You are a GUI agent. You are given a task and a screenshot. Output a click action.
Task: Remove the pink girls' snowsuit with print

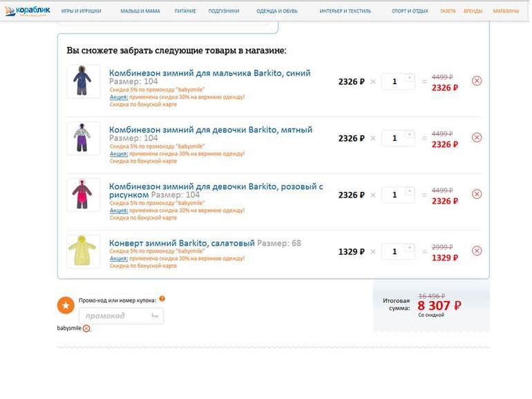click(476, 194)
